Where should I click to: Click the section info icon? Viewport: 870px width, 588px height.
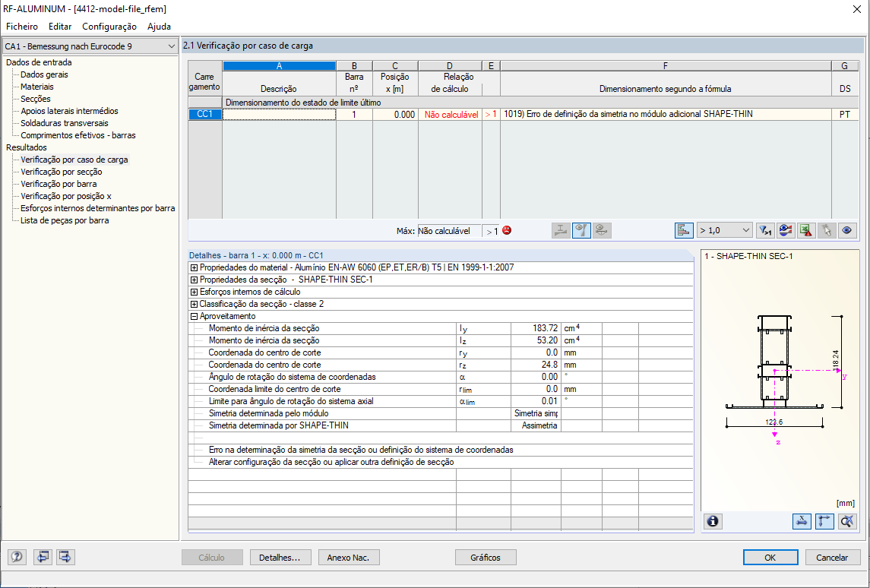tap(713, 521)
